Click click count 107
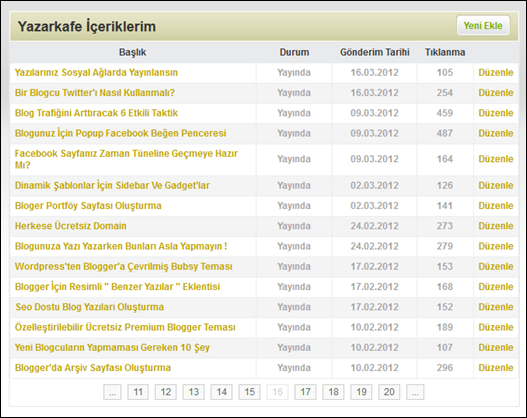 coord(445,347)
